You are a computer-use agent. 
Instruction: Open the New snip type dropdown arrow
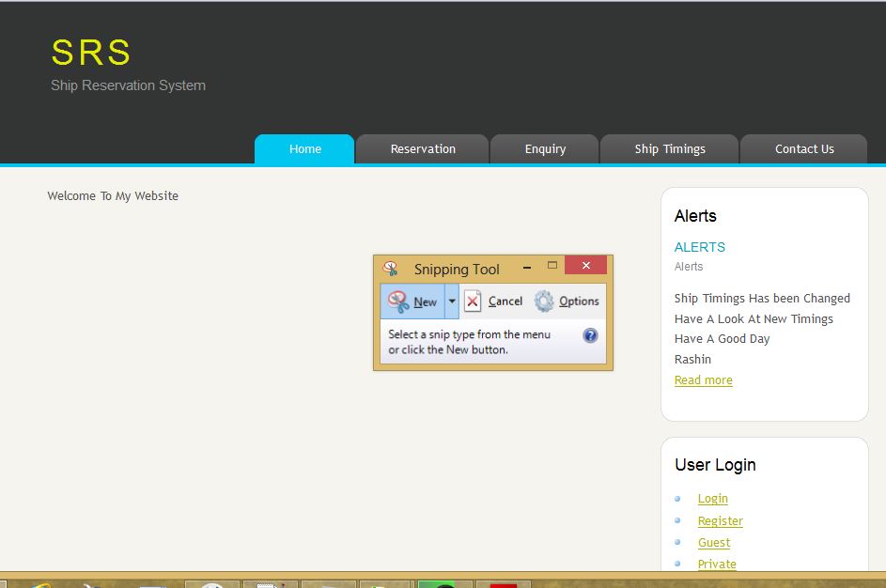452,302
